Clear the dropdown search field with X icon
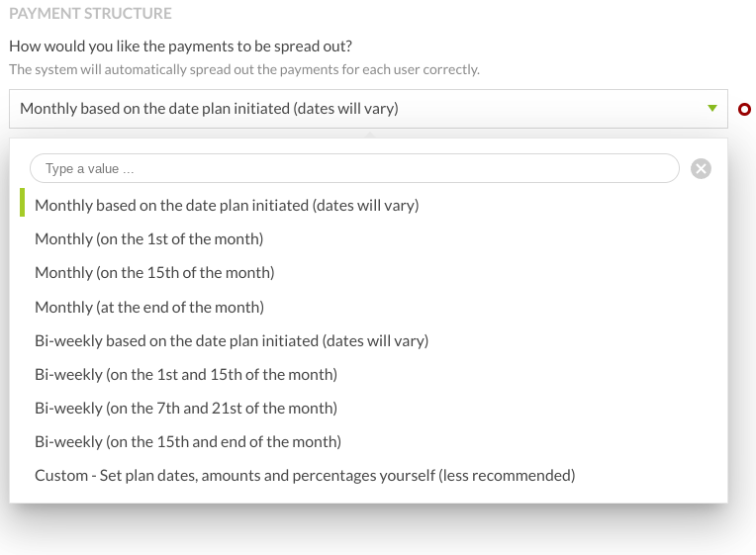Viewport: 756px width, 555px height. point(701,168)
